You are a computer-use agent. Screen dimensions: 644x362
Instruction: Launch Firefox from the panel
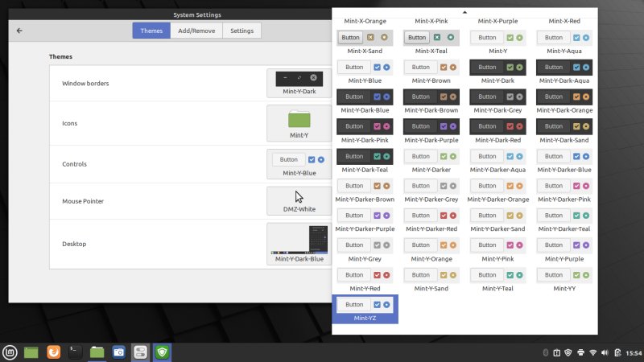pyautogui.click(x=53, y=352)
